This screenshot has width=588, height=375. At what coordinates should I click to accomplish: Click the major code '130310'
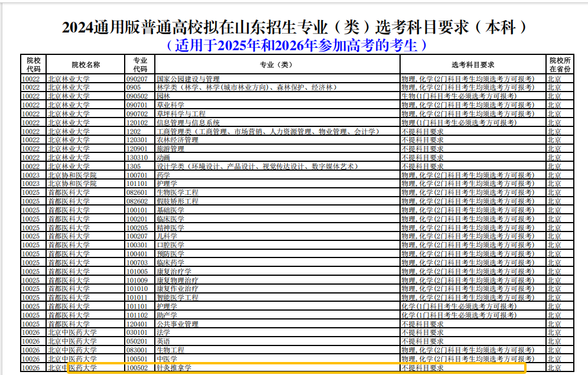137,158
